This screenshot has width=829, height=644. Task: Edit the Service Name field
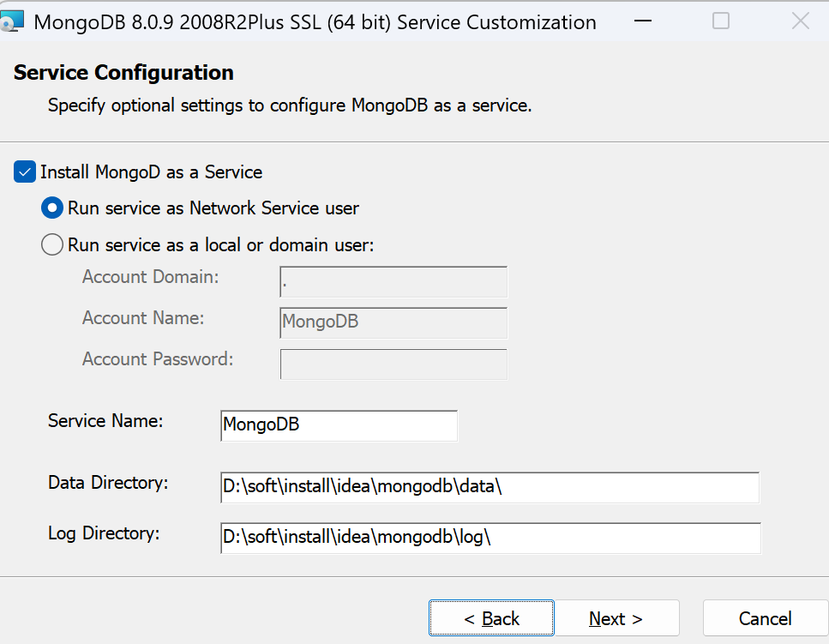[339, 425]
